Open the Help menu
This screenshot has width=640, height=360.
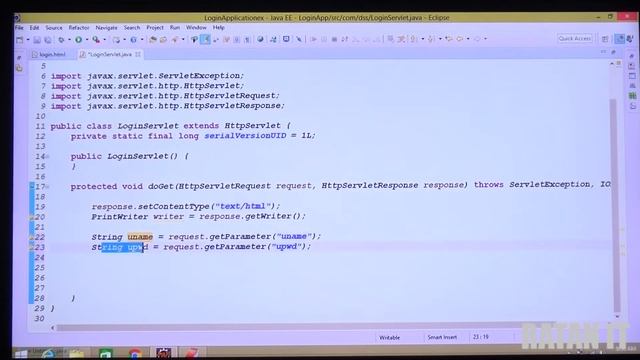(x=218, y=28)
